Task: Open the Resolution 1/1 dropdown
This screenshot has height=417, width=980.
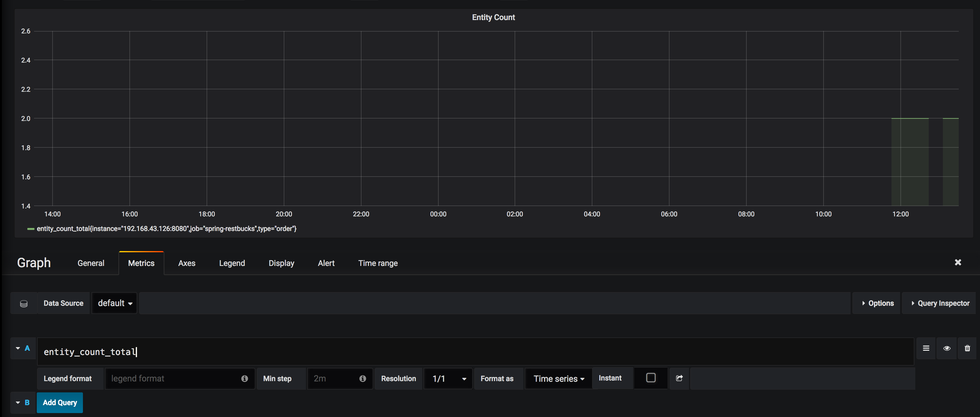Action: pyautogui.click(x=448, y=379)
